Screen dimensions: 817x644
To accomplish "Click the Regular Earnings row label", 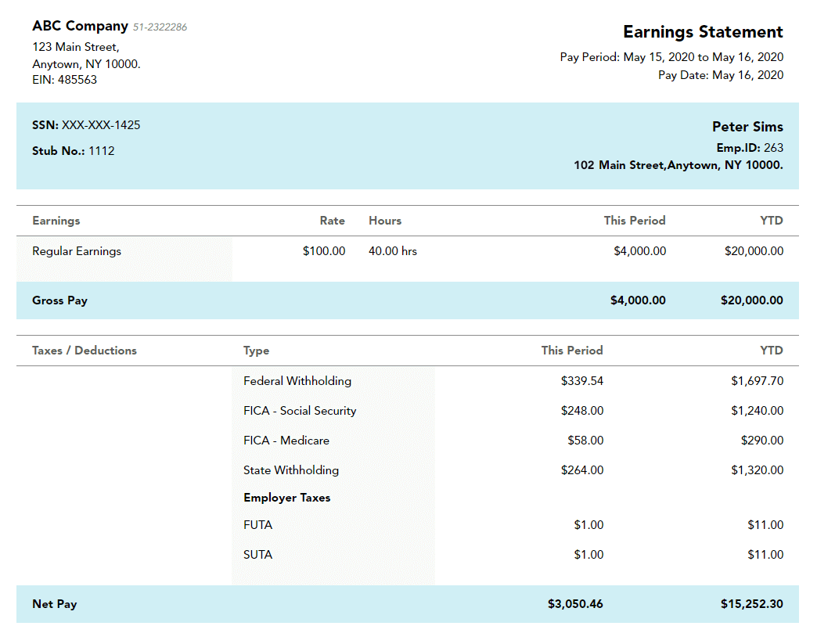I will pos(77,251).
